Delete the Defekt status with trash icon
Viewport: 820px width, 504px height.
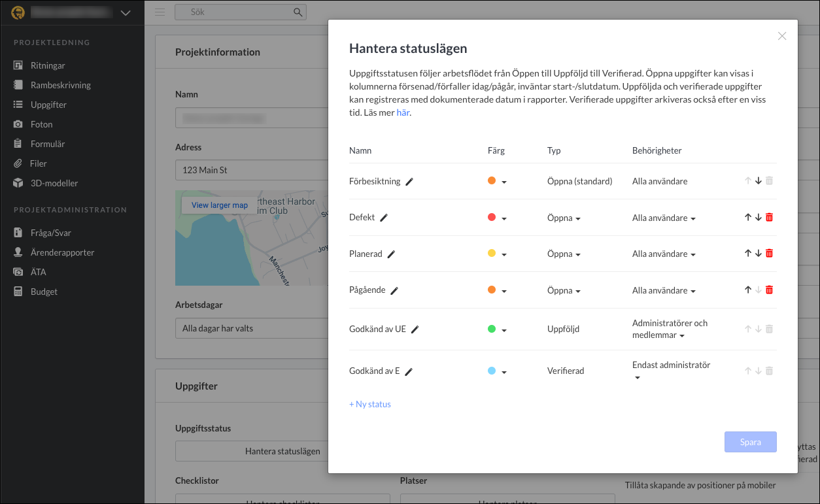click(769, 218)
